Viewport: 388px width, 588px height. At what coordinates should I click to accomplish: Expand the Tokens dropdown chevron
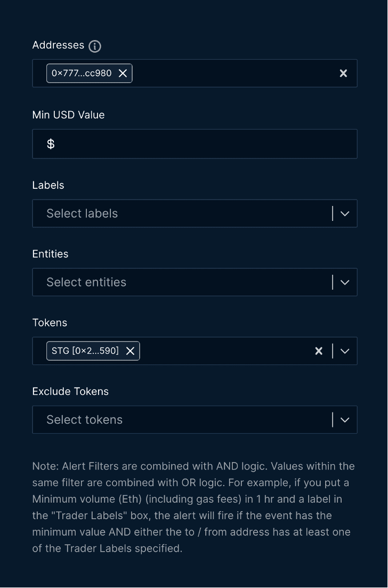345,351
